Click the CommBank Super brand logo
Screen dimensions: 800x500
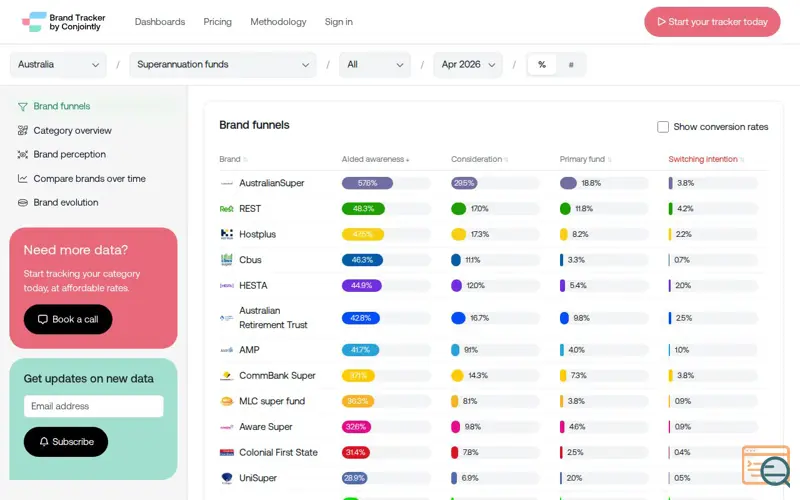227,376
